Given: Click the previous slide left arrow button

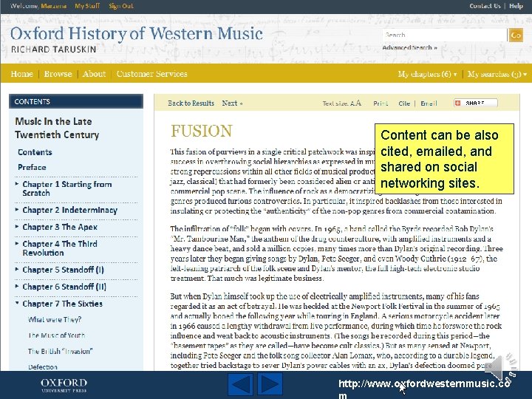Looking at the screenshot, I should click(x=240, y=384).
